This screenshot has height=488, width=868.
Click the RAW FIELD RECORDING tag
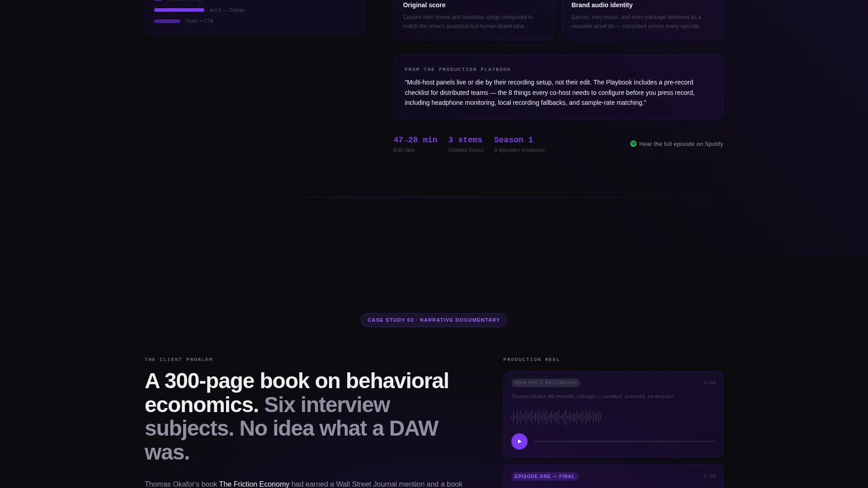[x=546, y=383]
